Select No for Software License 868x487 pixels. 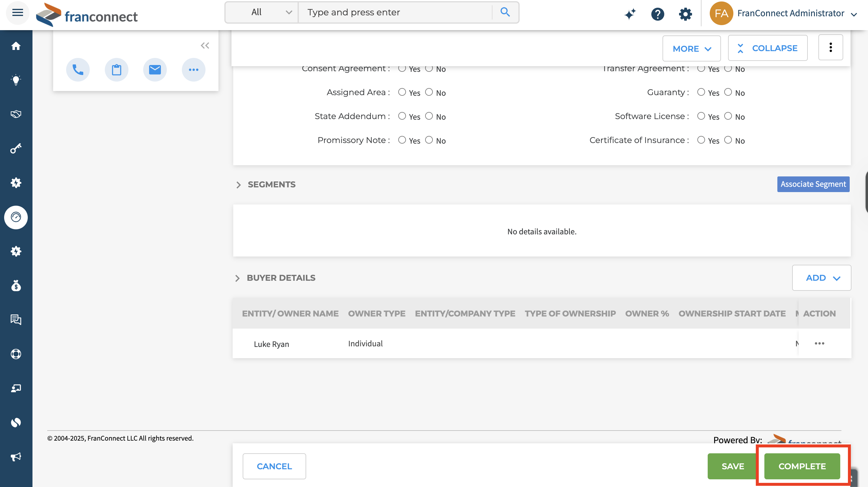(728, 116)
